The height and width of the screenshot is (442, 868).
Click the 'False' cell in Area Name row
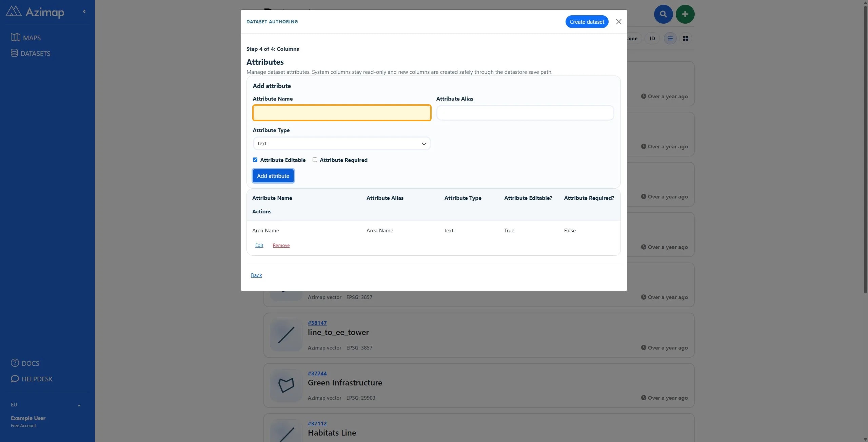pos(570,230)
